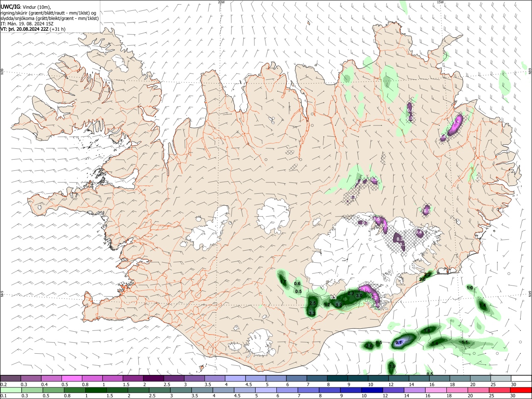Click the 1.9 precipitation value offshore

(x=392, y=366)
